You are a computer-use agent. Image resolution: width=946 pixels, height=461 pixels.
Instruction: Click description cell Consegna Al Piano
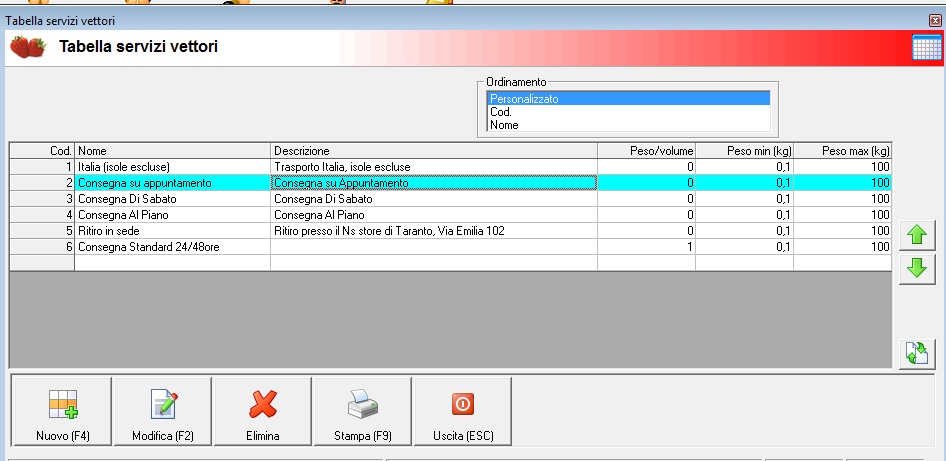coord(434,215)
